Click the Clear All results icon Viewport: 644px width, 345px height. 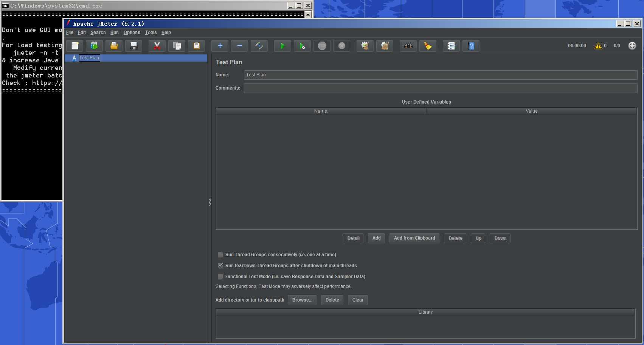(x=385, y=46)
